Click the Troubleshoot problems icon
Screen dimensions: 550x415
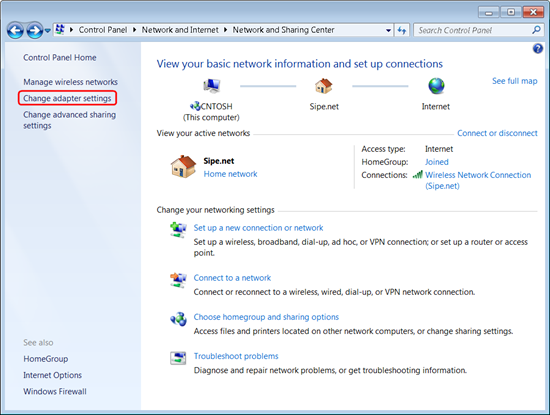[178, 358]
